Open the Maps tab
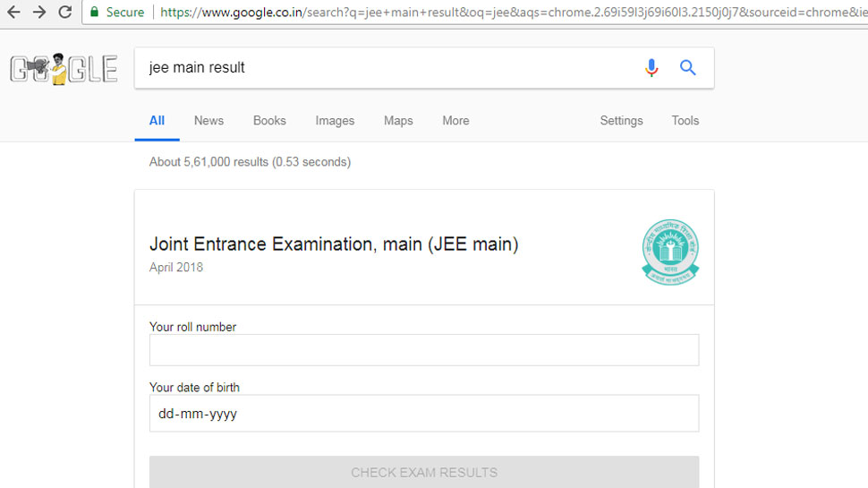 [x=398, y=121]
